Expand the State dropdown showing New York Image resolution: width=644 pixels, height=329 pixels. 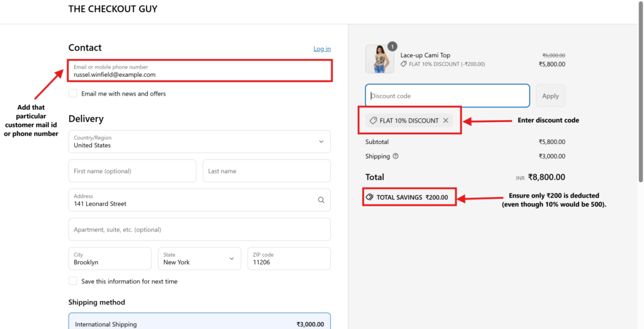tap(199, 259)
